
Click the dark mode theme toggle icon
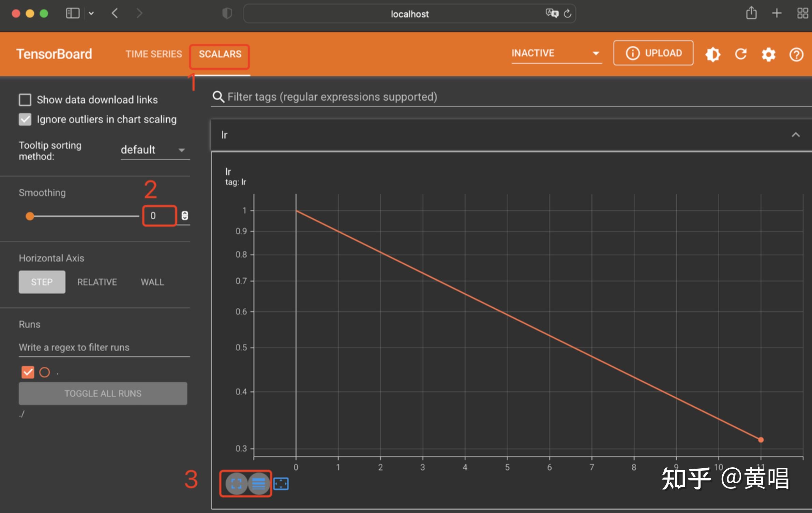pos(712,54)
